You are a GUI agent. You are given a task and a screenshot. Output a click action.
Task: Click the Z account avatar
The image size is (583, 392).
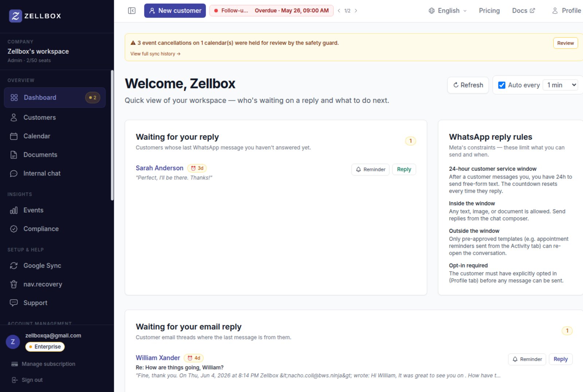pos(13,342)
